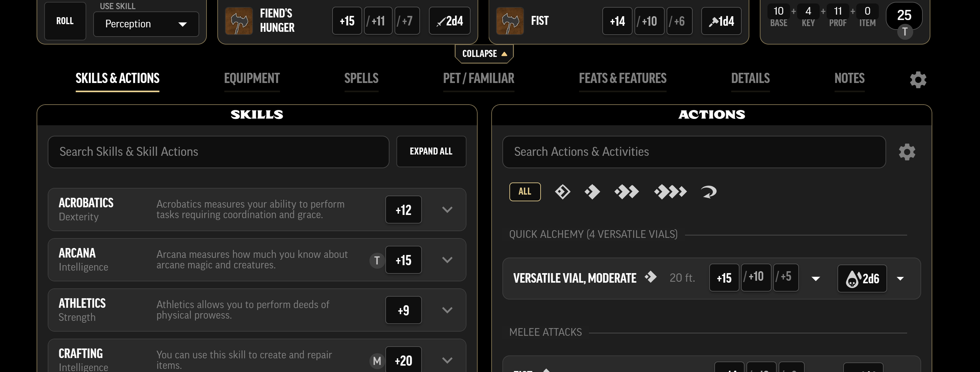Toggle the Arcana trained proficiency badge

pyautogui.click(x=377, y=260)
